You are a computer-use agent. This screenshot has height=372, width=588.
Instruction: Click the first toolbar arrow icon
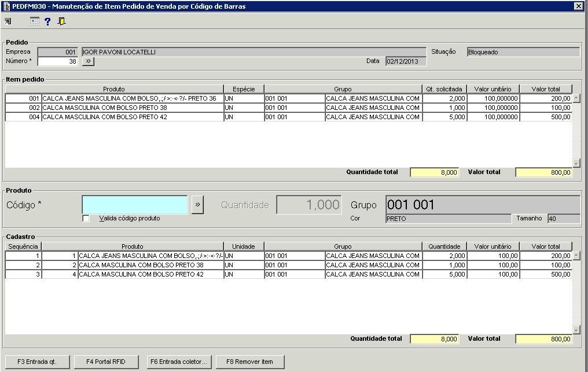[8, 21]
